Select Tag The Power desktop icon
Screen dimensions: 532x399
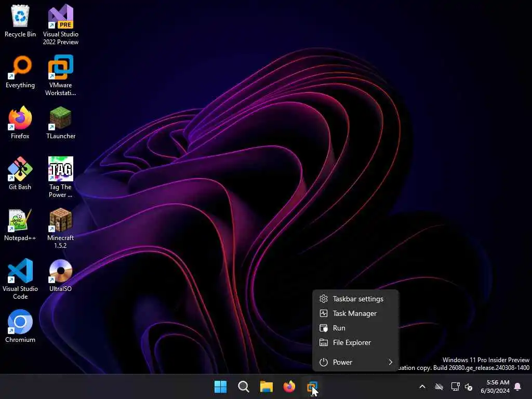[61, 177]
